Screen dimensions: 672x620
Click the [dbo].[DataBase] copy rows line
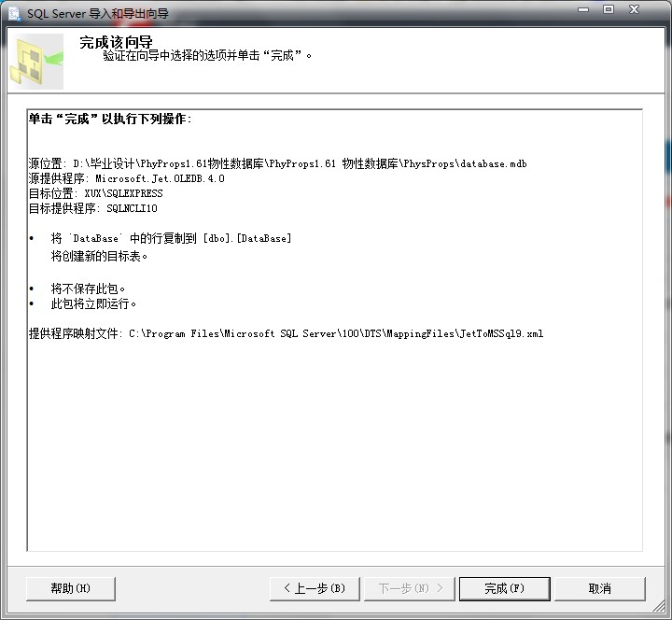coord(171,239)
